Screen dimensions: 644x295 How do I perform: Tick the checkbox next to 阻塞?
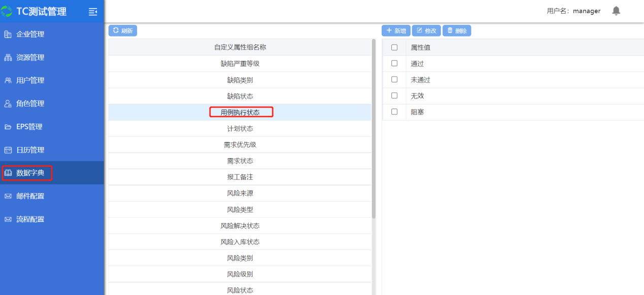click(394, 112)
